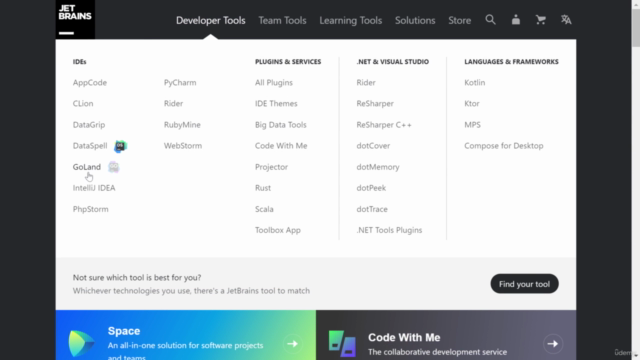
Task: Open the ReSharper C++ link
Action: tap(384, 124)
